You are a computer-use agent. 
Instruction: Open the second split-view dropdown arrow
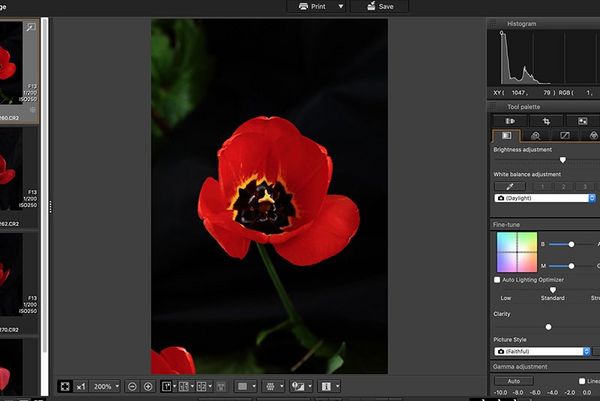(x=210, y=386)
